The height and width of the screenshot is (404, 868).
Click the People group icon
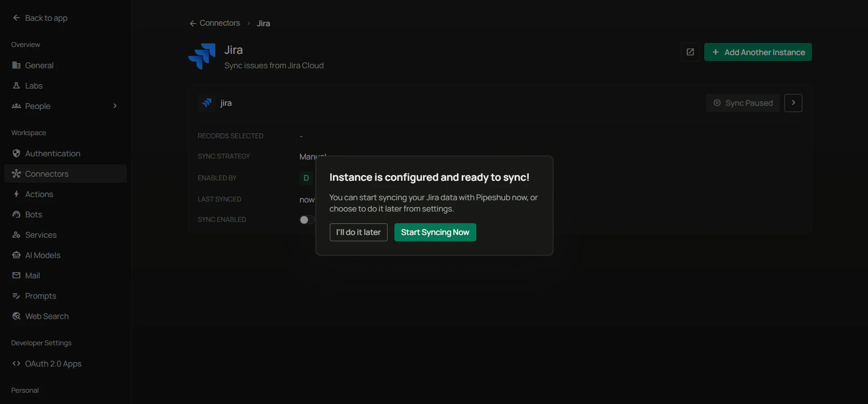pos(16,106)
